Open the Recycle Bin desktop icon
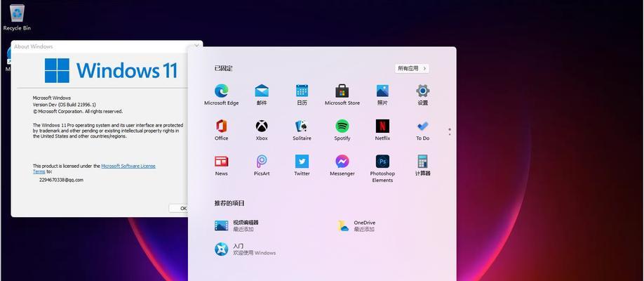Image resolution: width=644 pixels, height=281 pixels. [17, 17]
